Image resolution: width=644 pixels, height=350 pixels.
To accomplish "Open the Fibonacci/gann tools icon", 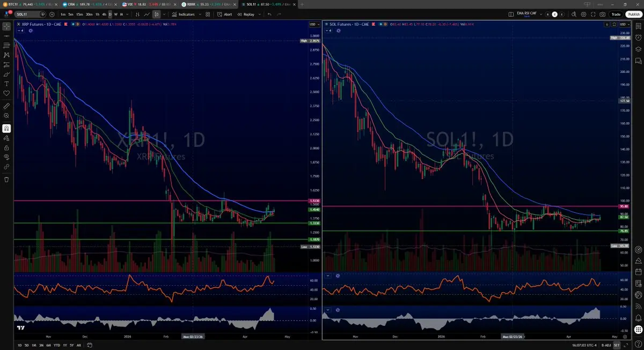I will (x=6, y=45).
